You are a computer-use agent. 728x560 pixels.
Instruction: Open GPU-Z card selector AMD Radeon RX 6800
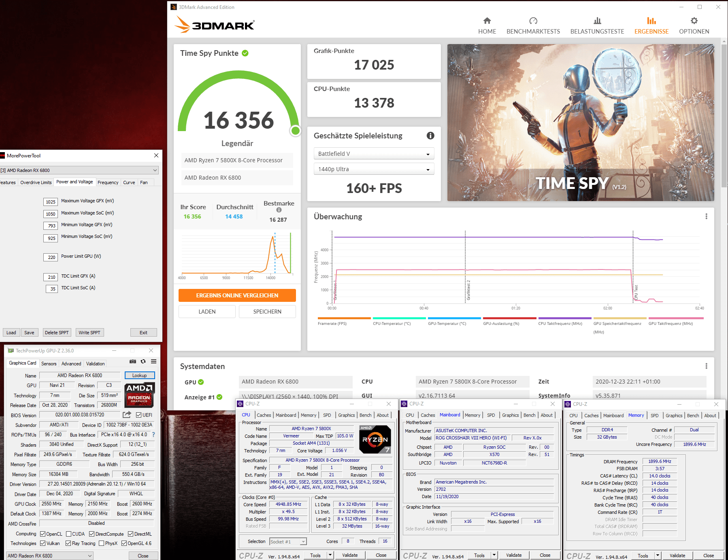[x=50, y=556]
